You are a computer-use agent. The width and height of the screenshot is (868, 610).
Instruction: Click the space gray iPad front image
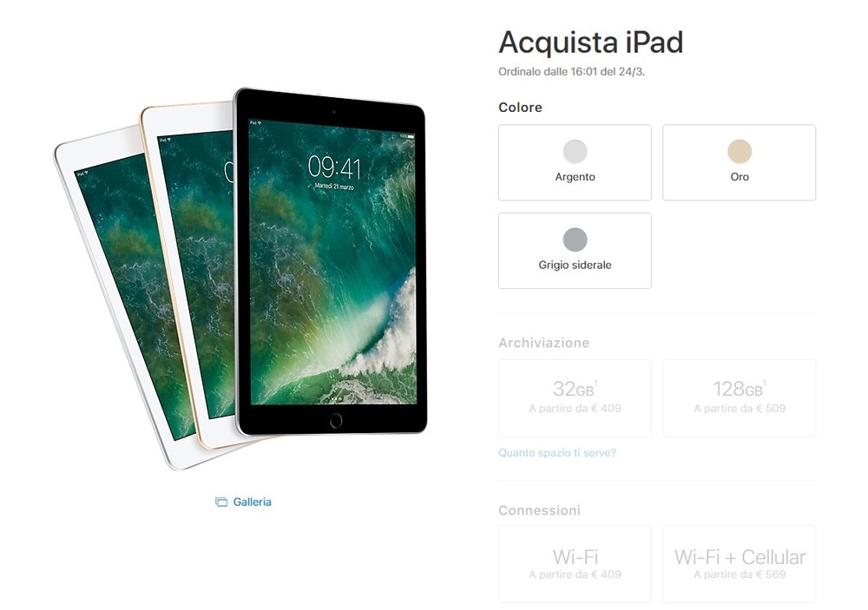331,262
